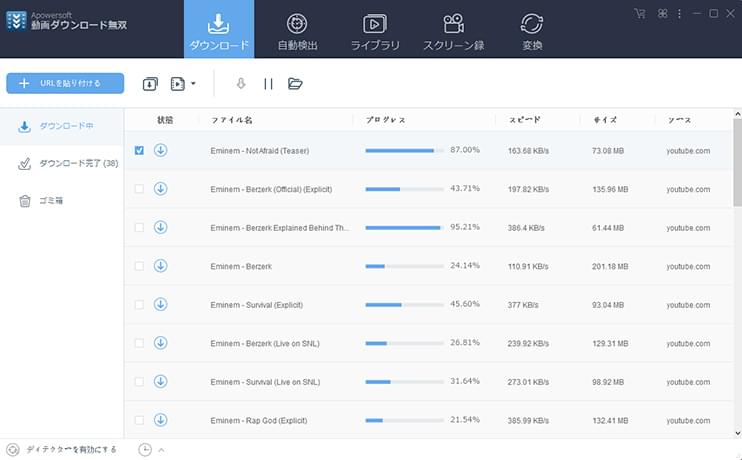Check the Eminem - Berzerk row checkbox
Image resolution: width=742 pixels, height=460 pixels.
(x=139, y=266)
